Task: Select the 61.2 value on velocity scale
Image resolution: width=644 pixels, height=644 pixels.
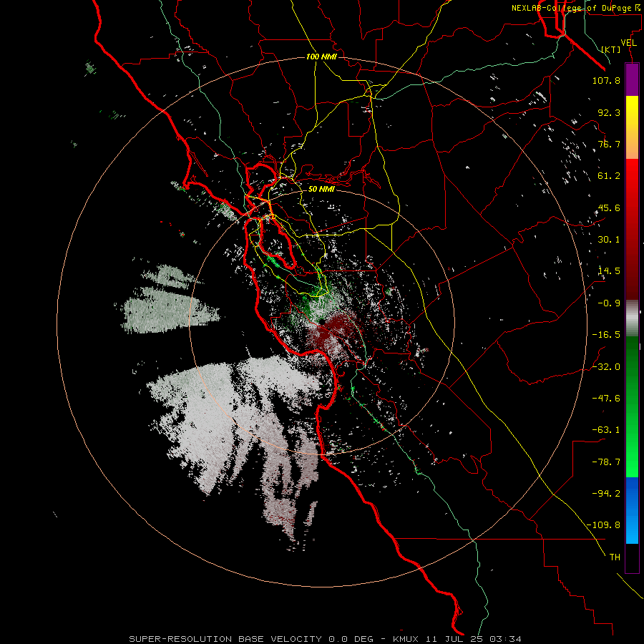Action: [609, 176]
